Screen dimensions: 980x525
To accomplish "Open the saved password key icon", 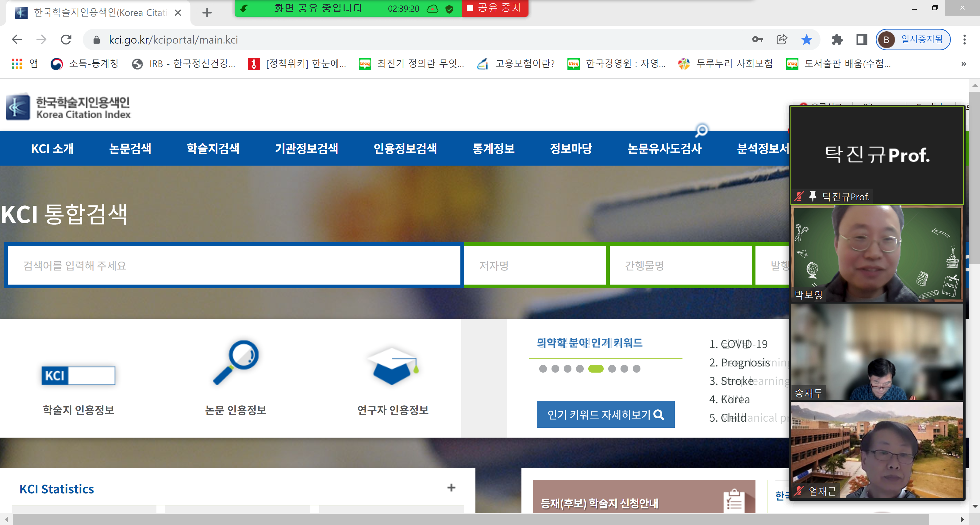I will tap(757, 39).
